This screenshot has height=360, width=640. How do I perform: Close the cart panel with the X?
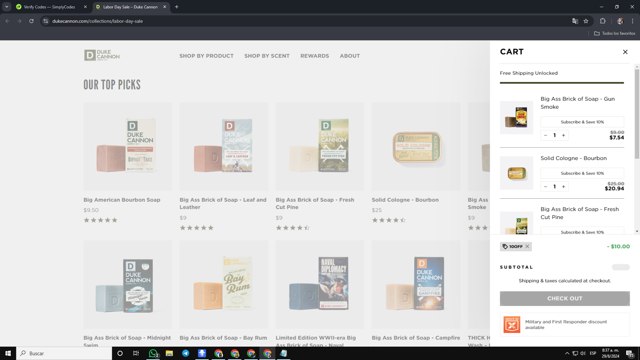click(625, 52)
